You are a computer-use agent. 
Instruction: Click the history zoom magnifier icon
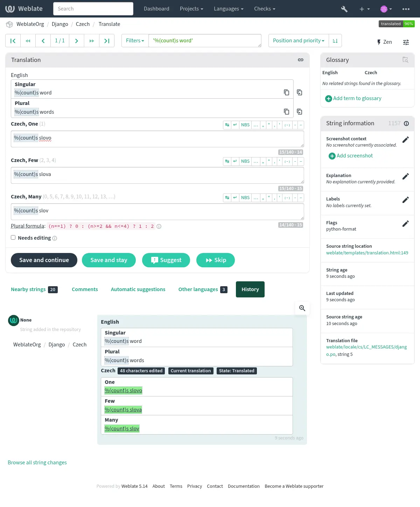tap(302, 308)
